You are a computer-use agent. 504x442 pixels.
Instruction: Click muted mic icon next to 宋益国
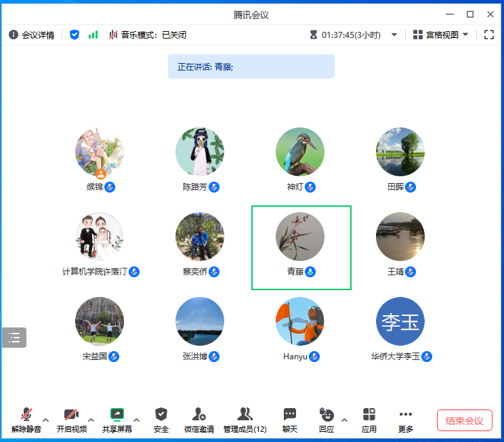114,357
